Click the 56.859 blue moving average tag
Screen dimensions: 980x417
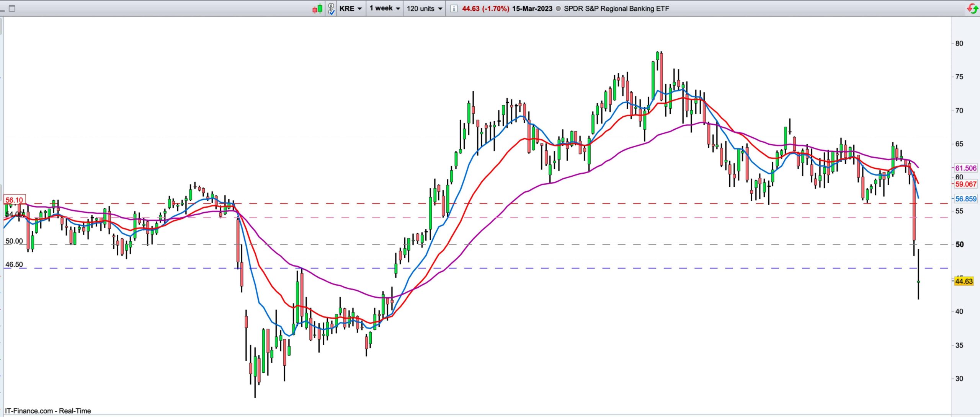[x=966, y=199]
